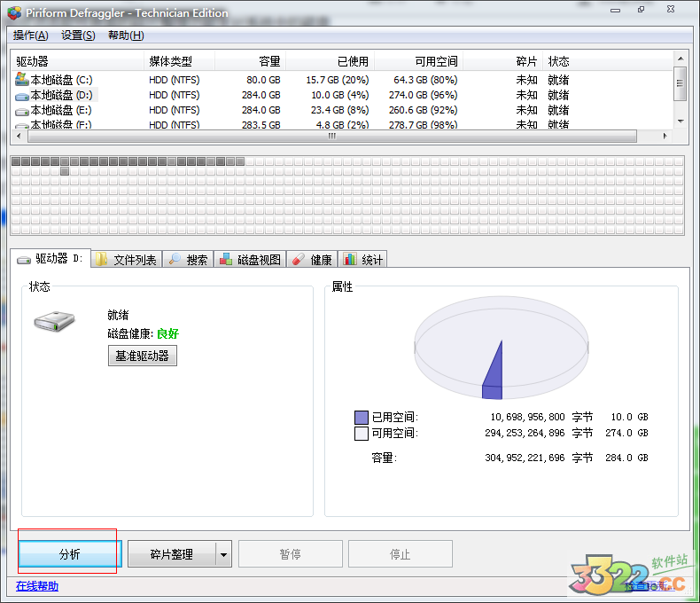The image size is (700, 603).
Task: Click the 分析 button
Action: click(x=70, y=554)
